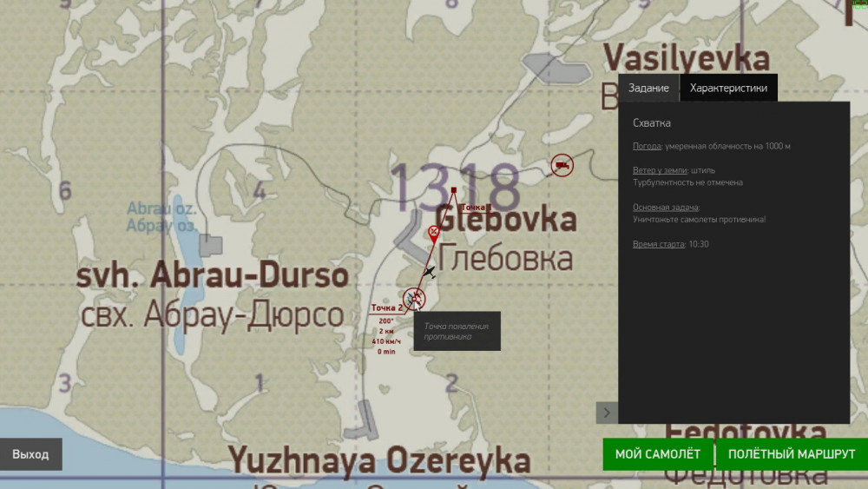Click the Vasilyevka map label
Screen dimensions: 868x489
[686, 58]
